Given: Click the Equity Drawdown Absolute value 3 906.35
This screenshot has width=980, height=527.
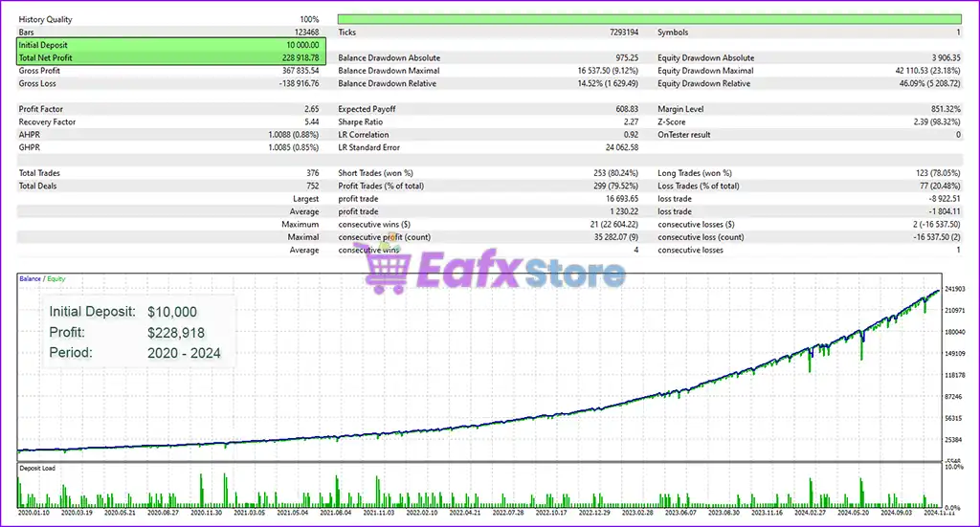Looking at the screenshot, I should (947, 57).
